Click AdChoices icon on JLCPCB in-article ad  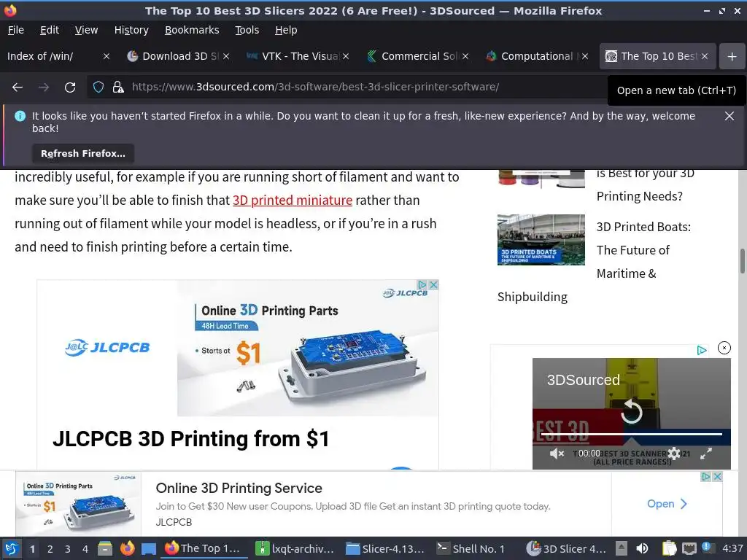tap(422, 285)
